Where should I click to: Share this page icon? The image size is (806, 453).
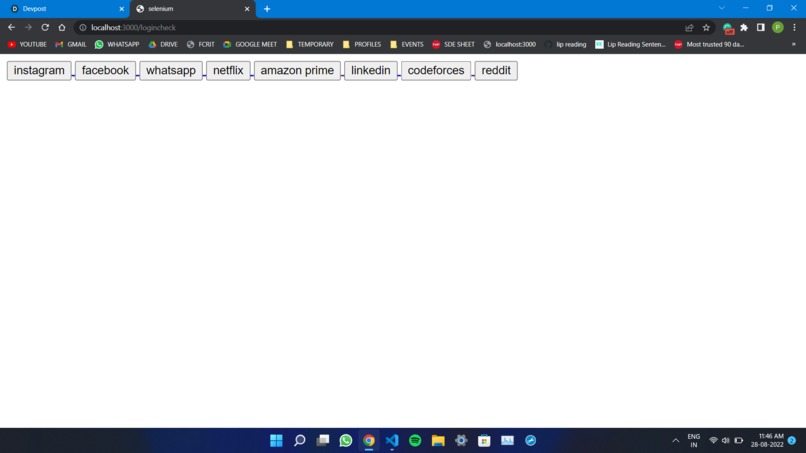[689, 27]
